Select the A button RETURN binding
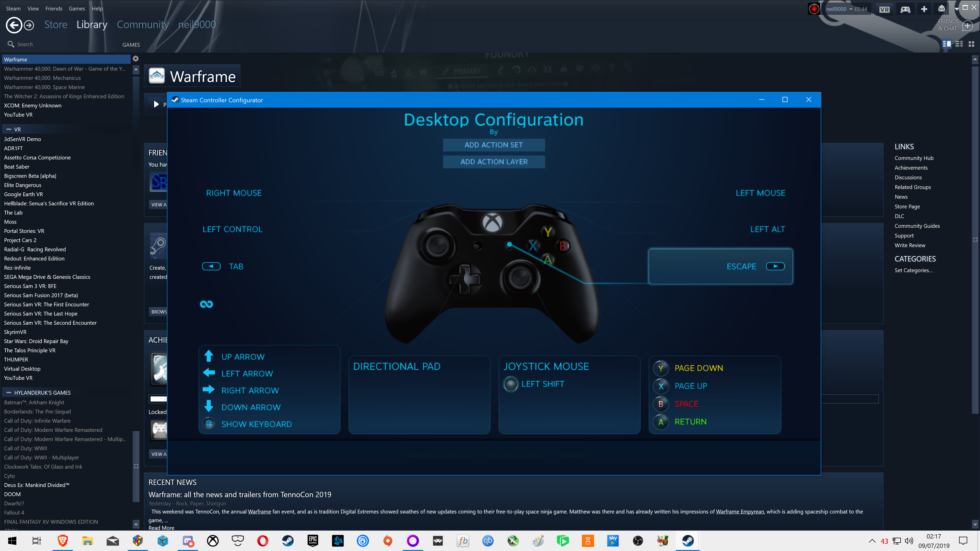 (680, 422)
